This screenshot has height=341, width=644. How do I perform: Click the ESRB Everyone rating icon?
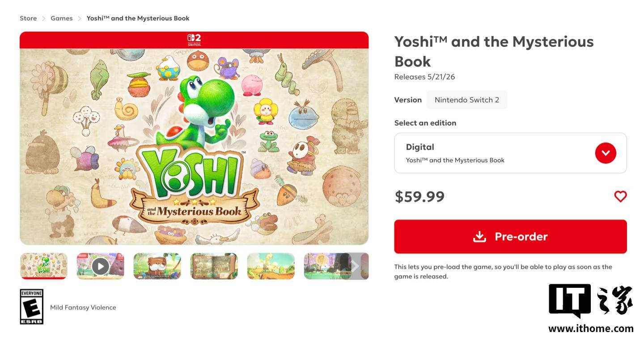pos(32,307)
